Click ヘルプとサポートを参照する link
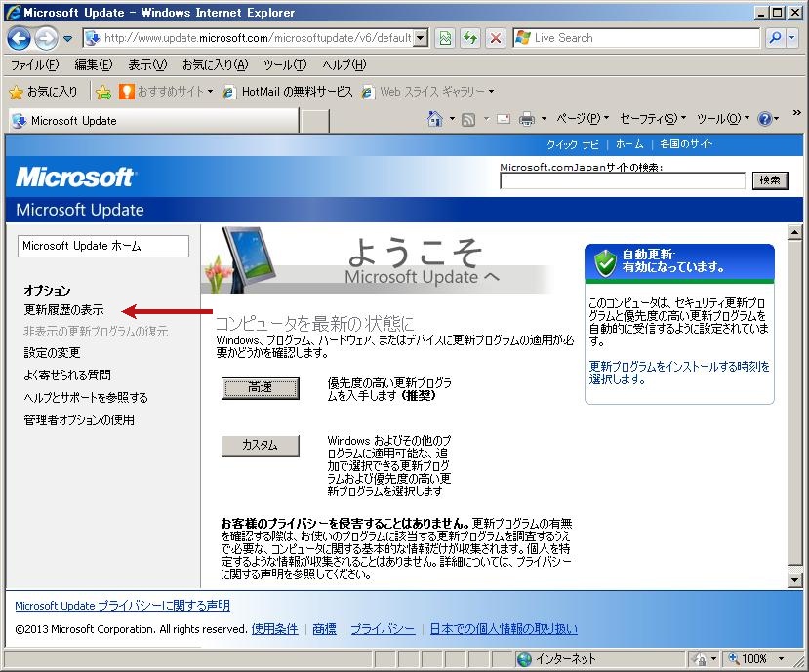 [86, 398]
